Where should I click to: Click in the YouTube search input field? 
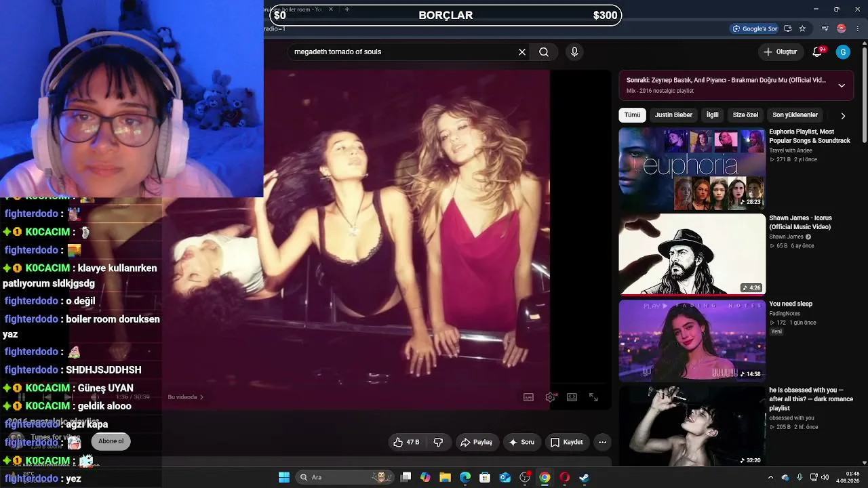tap(403, 52)
